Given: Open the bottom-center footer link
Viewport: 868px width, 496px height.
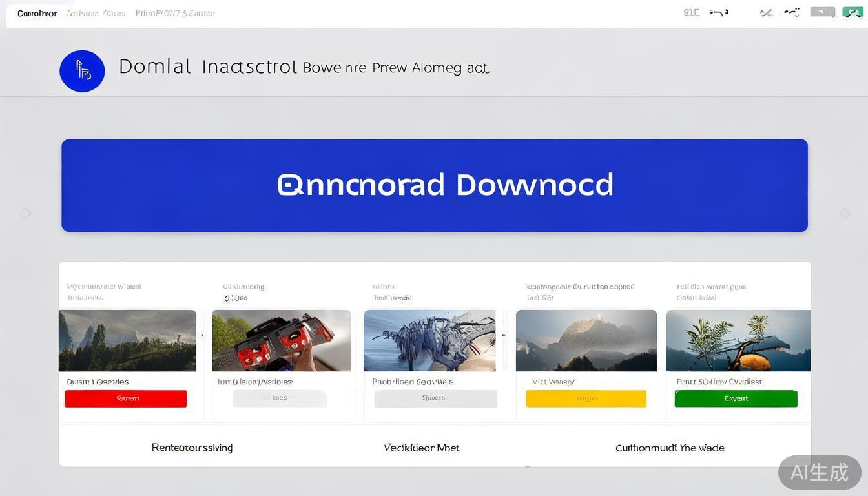Looking at the screenshot, I should 422,448.
